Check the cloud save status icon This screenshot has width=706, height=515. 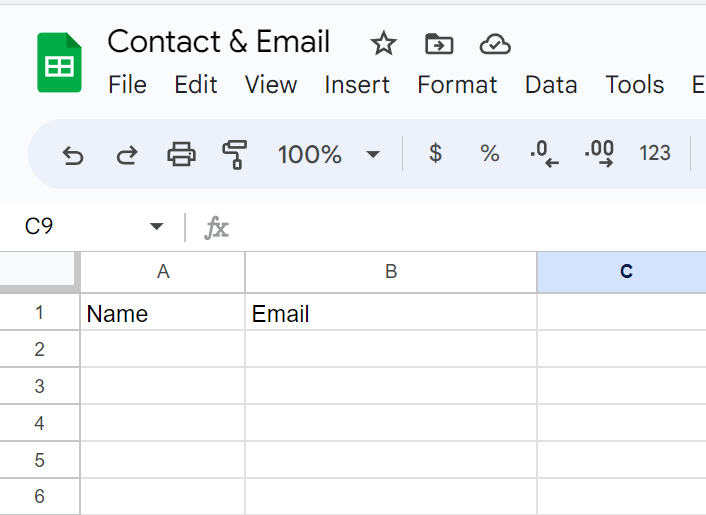tap(495, 43)
